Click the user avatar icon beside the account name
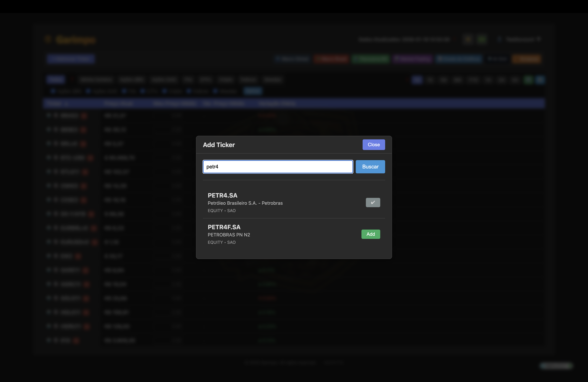This screenshot has width=588, height=382. pos(499,39)
